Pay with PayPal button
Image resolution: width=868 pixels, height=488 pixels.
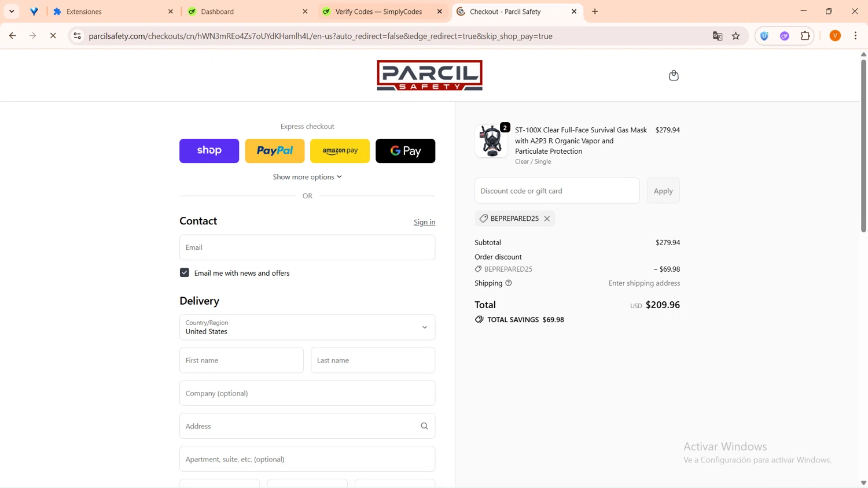274,151
